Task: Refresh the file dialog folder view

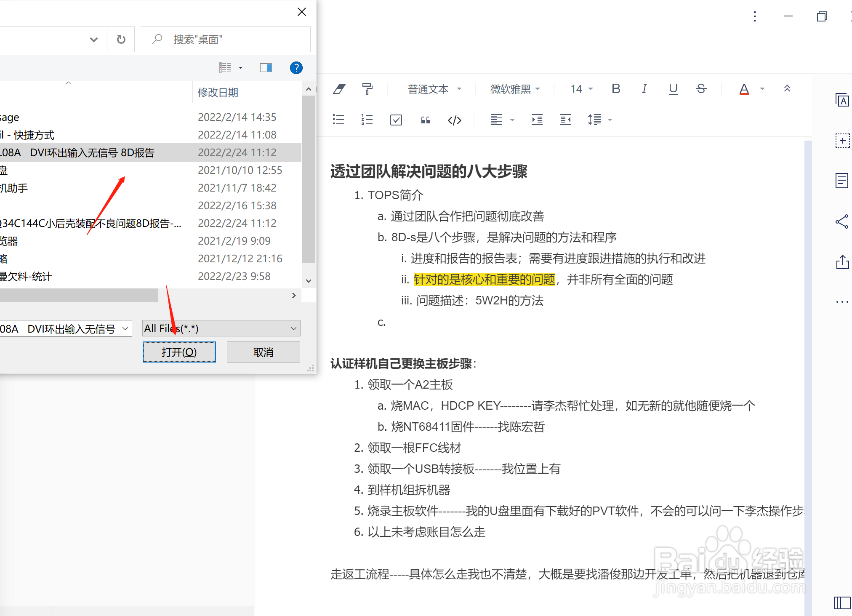Action: pyautogui.click(x=121, y=39)
